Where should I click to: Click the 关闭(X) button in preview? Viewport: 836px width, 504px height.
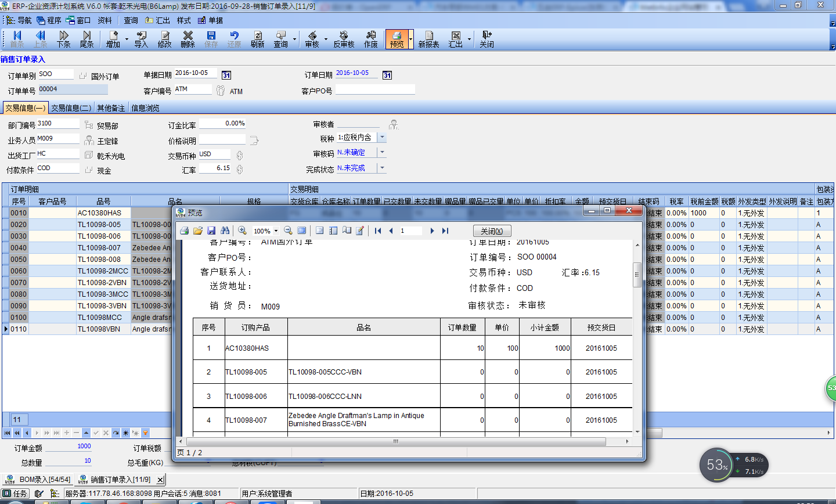click(x=492, y=231)
